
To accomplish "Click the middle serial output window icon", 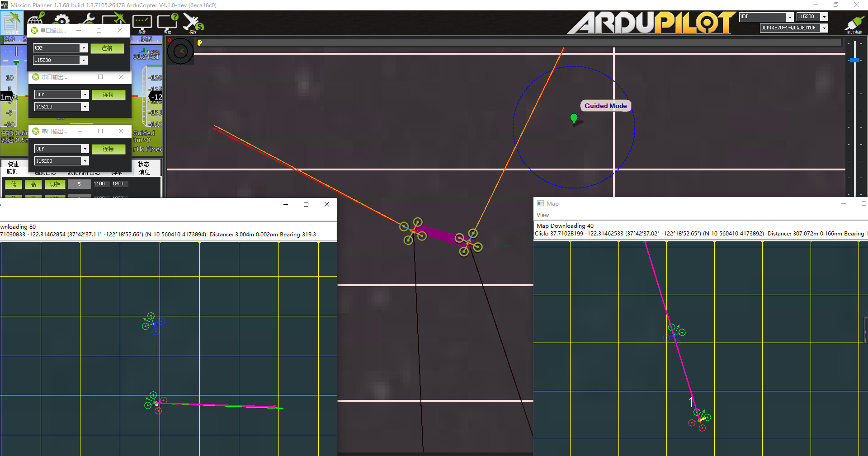I will point(36,77).
